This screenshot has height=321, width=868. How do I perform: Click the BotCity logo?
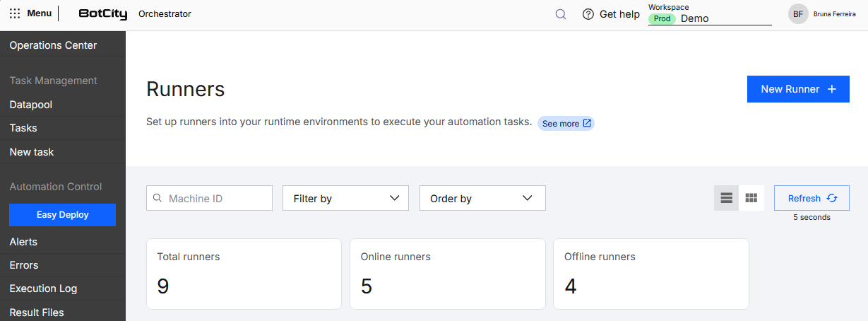click(x=103, y=13)
